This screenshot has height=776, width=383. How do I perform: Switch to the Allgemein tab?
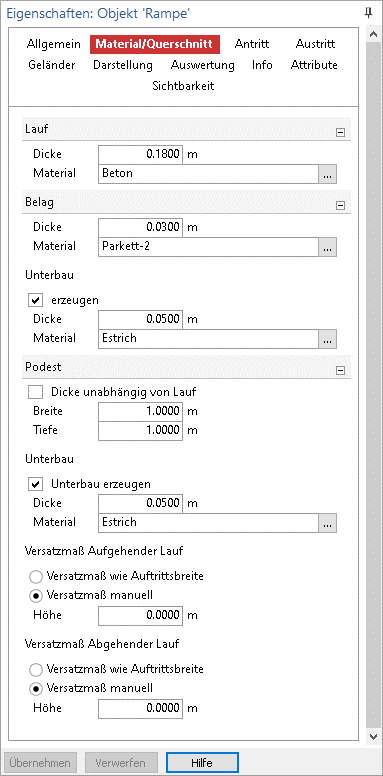coord(53,44)
